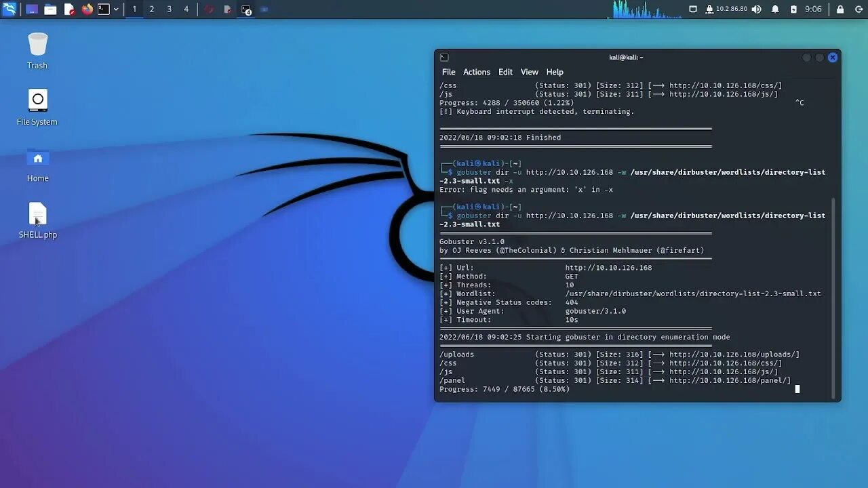Switch to workspace 3
The height and width of the screenshot is (488, 868).
(169, 9)
